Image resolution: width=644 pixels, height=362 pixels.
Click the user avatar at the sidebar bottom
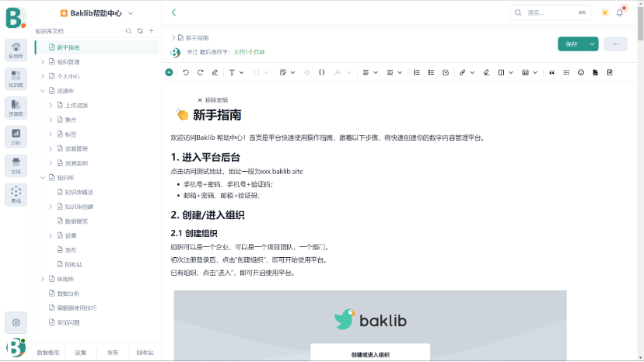pyautogui.click(x=16, y=348)
